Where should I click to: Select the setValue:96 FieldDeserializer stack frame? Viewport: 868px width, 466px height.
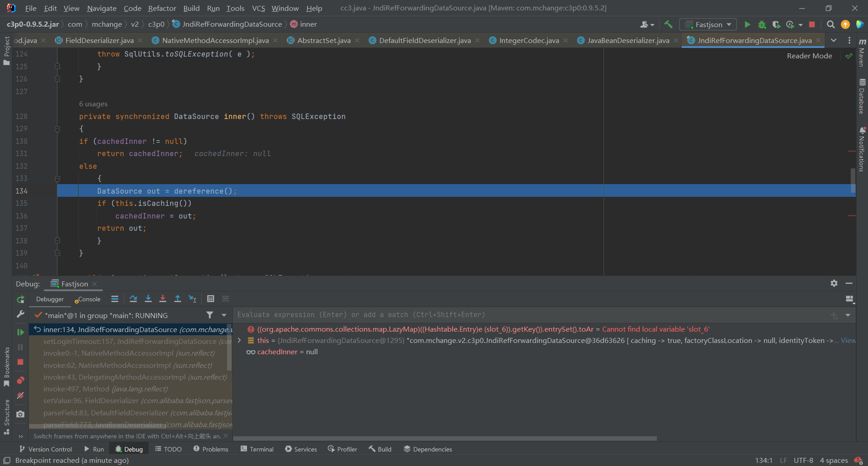pyautogui.click(x=131, y=401)
